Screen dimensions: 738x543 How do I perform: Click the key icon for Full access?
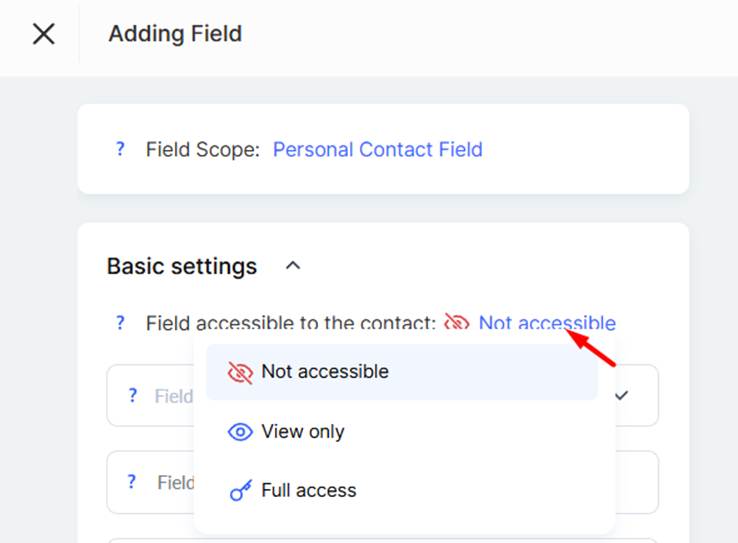[x=241, y=490]
